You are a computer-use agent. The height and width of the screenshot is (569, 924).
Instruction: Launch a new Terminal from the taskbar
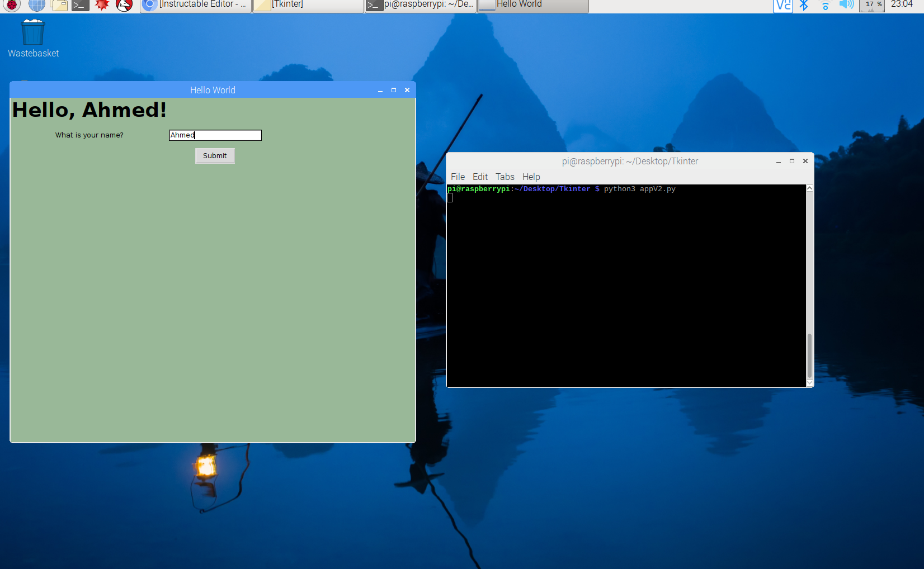tap(79, 6)
